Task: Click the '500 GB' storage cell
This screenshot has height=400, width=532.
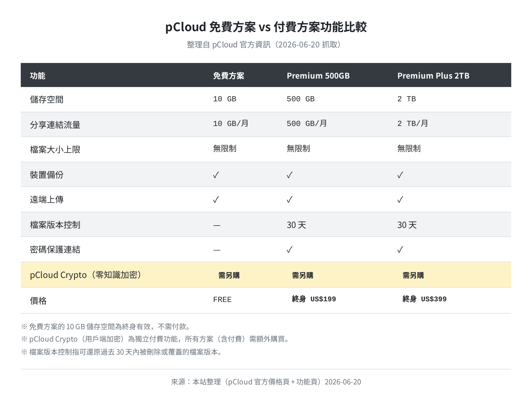Action: 300,99
